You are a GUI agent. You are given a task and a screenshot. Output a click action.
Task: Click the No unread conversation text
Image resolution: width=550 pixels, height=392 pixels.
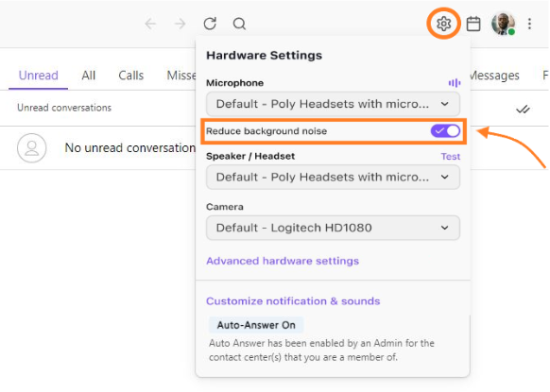[x=130, y=148]
